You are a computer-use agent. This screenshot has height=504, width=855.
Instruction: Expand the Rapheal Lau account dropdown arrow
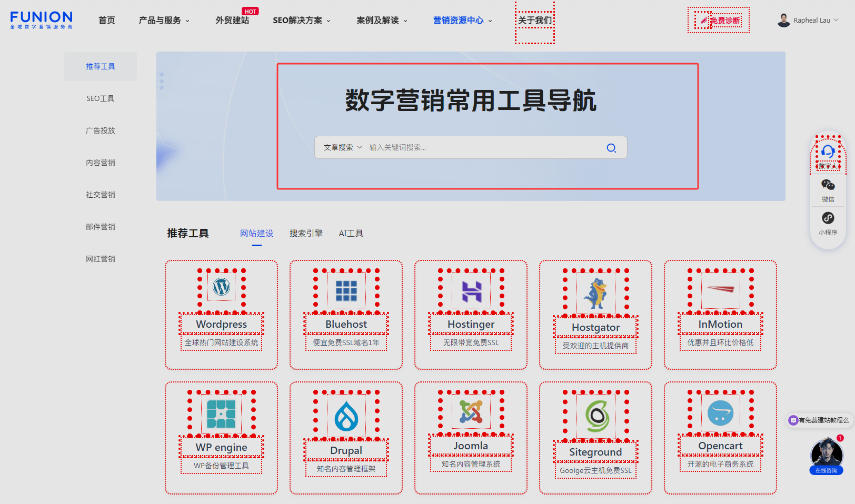click(836, 21)
